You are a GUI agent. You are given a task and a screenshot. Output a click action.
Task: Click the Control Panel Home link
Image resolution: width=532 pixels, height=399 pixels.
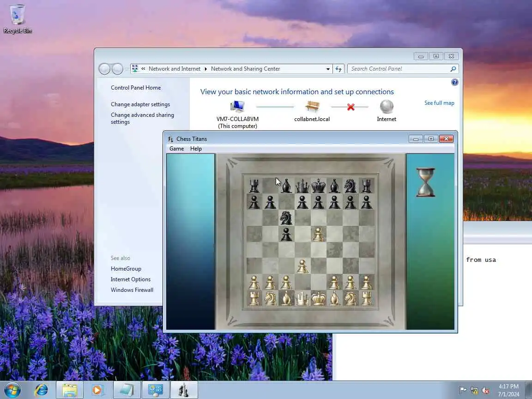136,88
